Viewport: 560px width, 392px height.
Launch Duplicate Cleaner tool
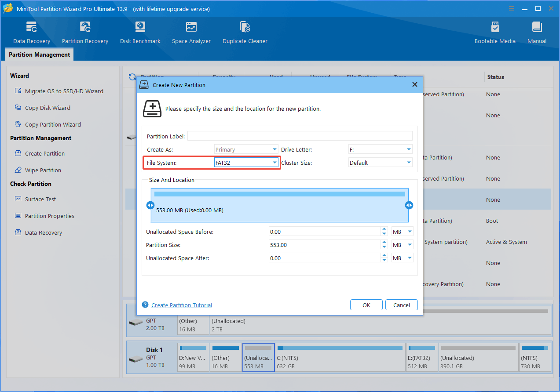coord(245,33)
